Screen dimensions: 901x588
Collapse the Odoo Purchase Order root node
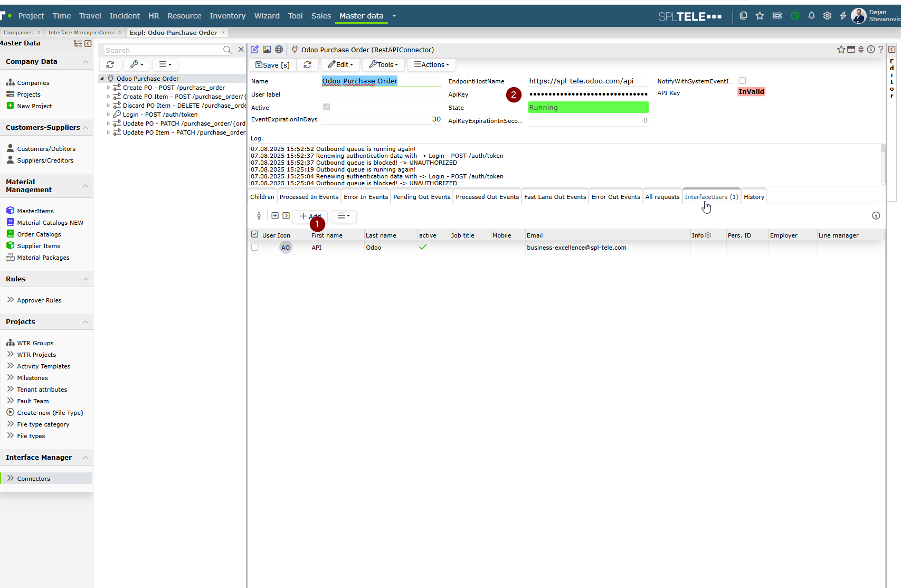click(102, 79)
